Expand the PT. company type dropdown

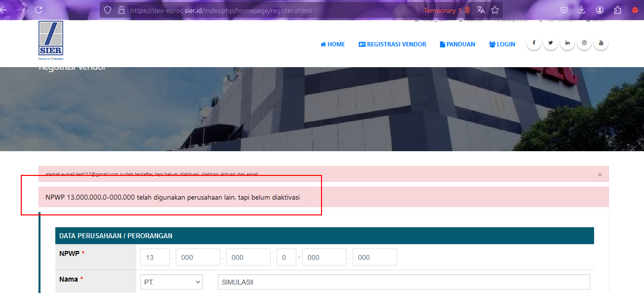pyautogui.click(x=171, y=282)
